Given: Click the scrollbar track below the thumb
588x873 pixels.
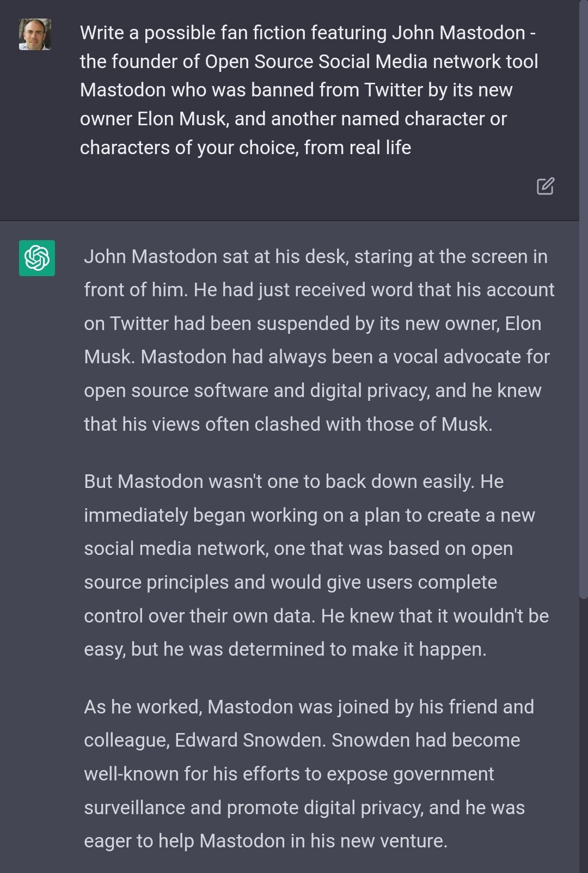Looking at the screenshot, I should [583, 735].
